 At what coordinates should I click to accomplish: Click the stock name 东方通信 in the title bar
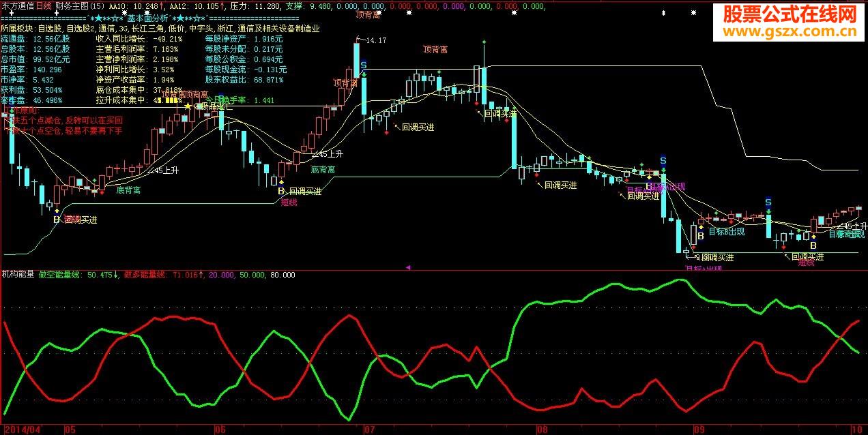point(18,5)
